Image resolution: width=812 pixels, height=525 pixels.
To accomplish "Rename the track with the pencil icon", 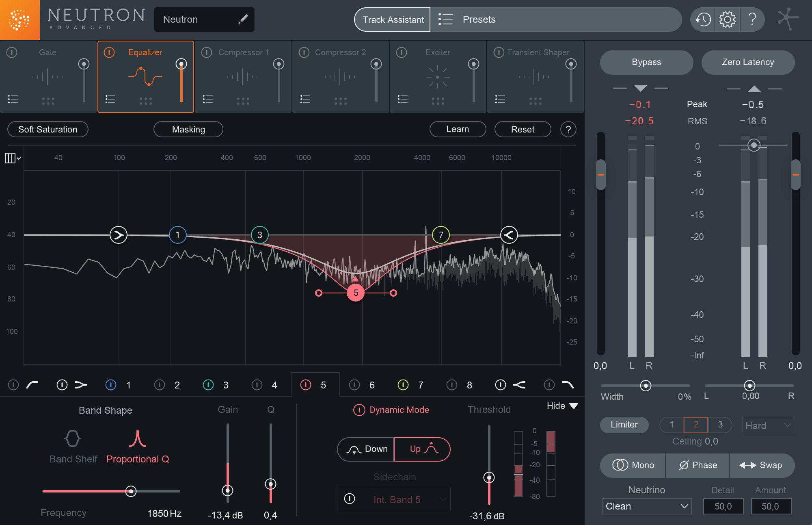I will [x=244, y=19].
